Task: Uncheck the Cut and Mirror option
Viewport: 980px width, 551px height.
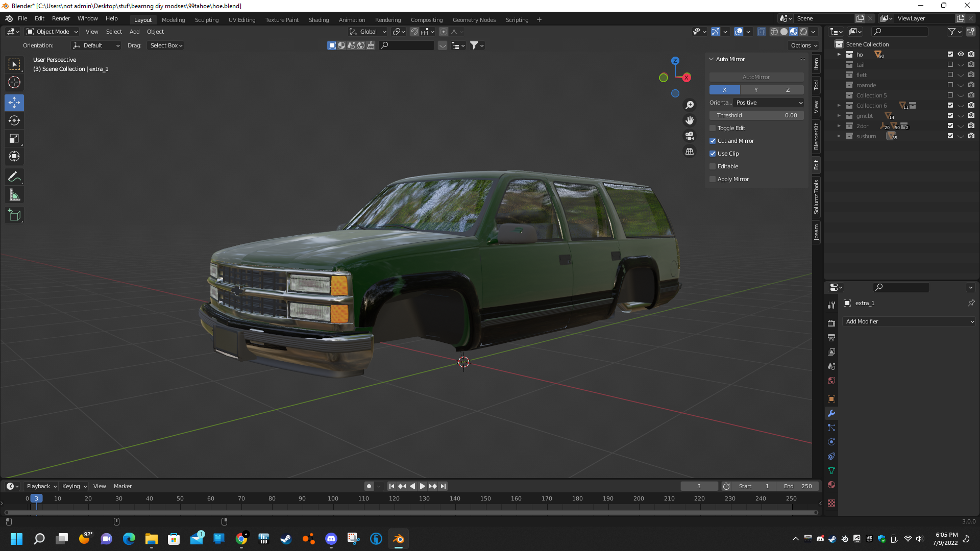Action: (x=713, y=141)
